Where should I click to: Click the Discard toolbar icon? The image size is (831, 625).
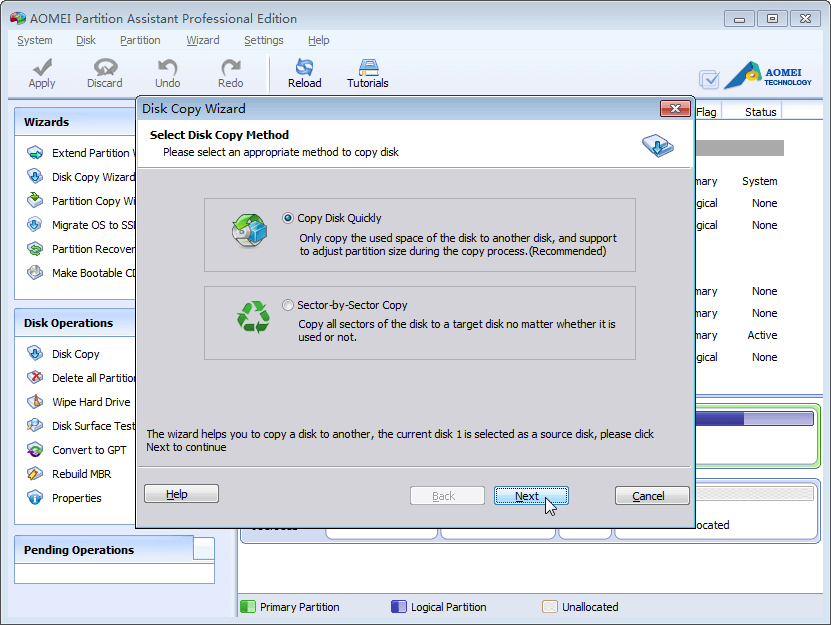(x=104, y=72)
